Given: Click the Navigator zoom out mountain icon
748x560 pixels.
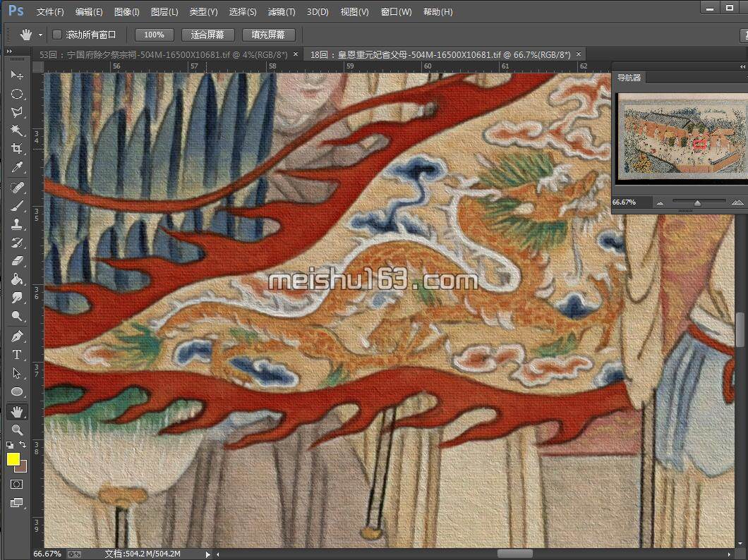Looking at the screenshot, I should [x=660, y=202].
